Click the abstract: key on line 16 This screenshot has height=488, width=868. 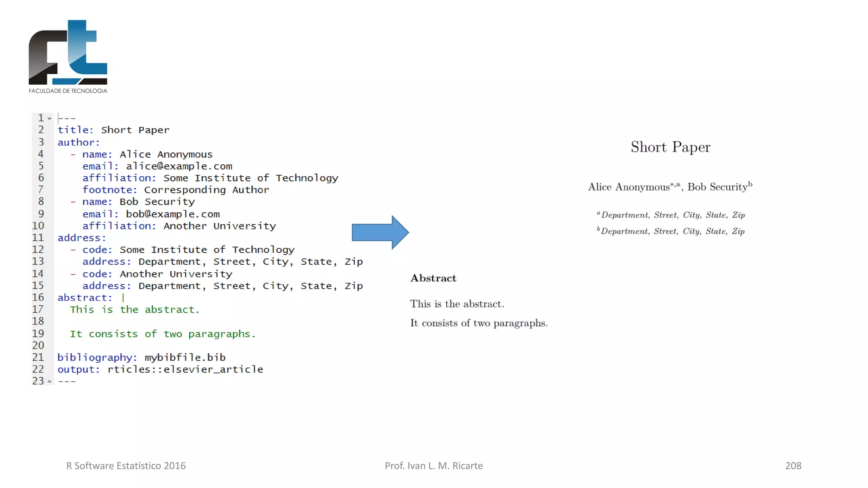tap(85, 298)
